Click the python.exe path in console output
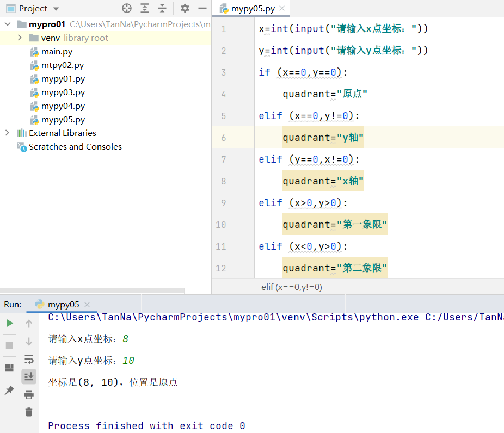 point(233,317)
